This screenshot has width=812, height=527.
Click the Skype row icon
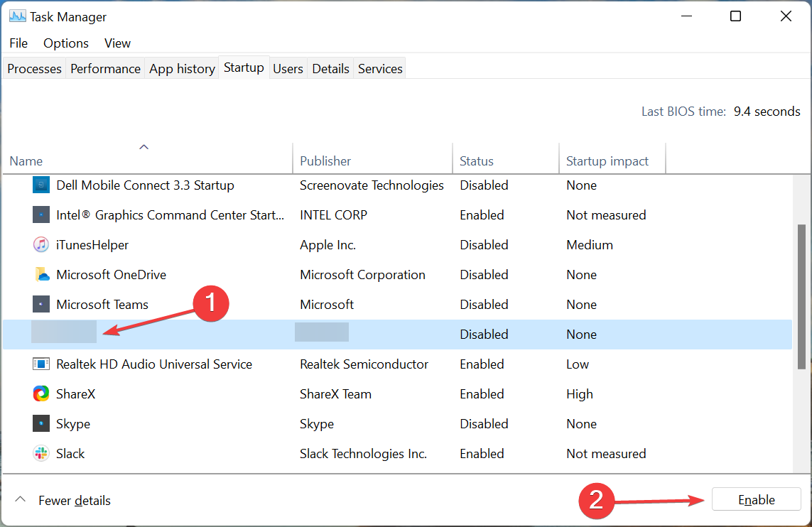tap(41, 423)
